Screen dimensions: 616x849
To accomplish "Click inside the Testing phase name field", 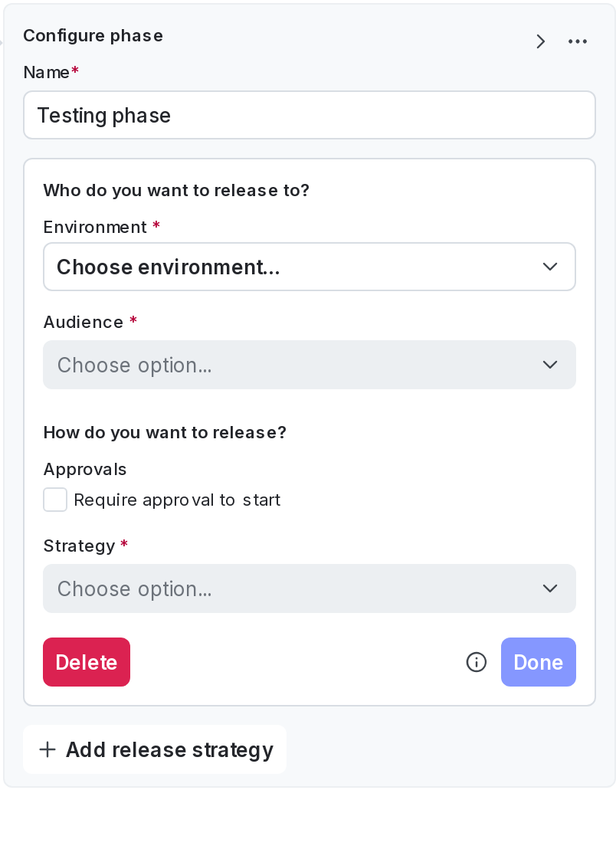I will (310, 115).
